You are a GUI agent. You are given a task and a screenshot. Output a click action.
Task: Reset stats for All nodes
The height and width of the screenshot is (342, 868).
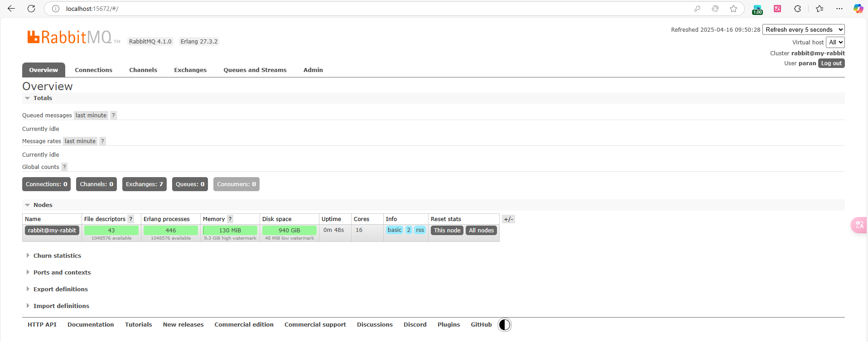tap(482, 231)
